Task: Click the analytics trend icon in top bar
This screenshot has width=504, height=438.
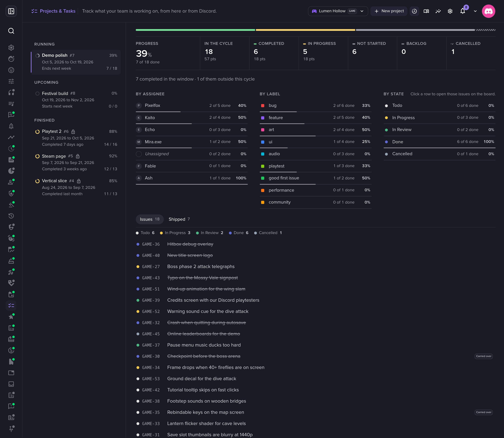Action: (x=438, y=11)
